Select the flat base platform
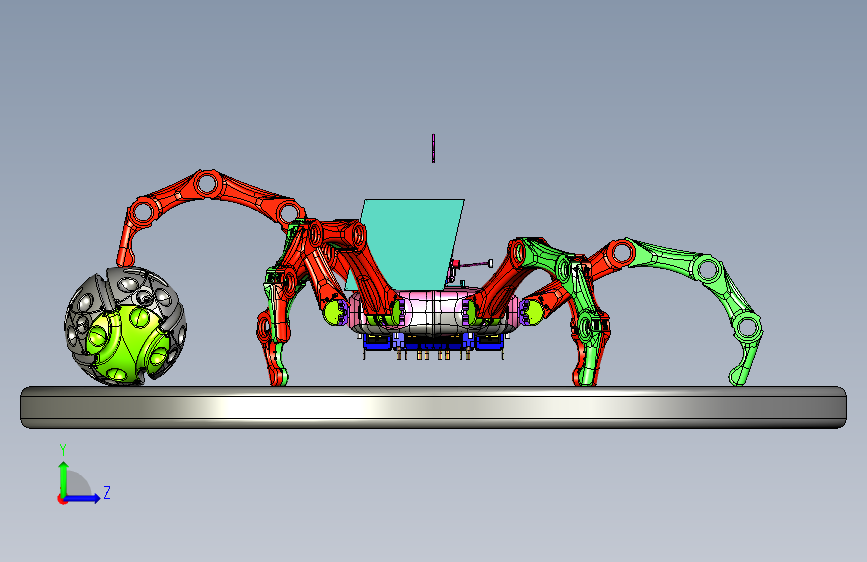 coord(434,407)
